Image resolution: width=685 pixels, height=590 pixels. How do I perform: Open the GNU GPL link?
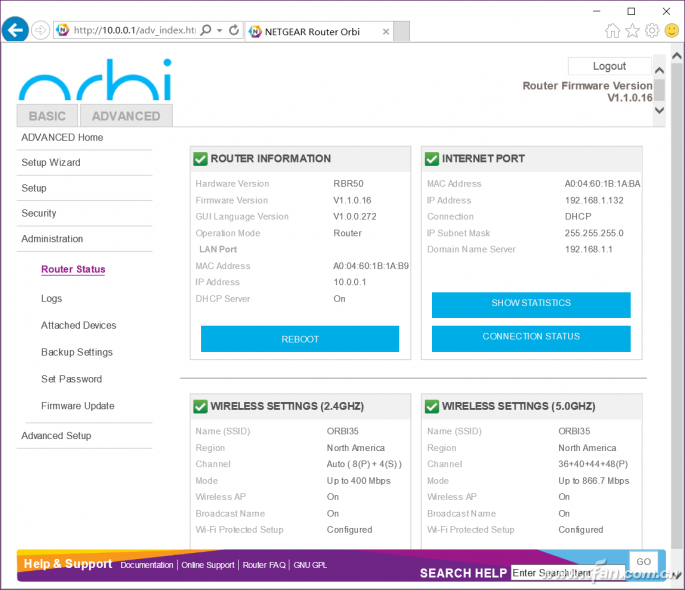tap(310, 565)
